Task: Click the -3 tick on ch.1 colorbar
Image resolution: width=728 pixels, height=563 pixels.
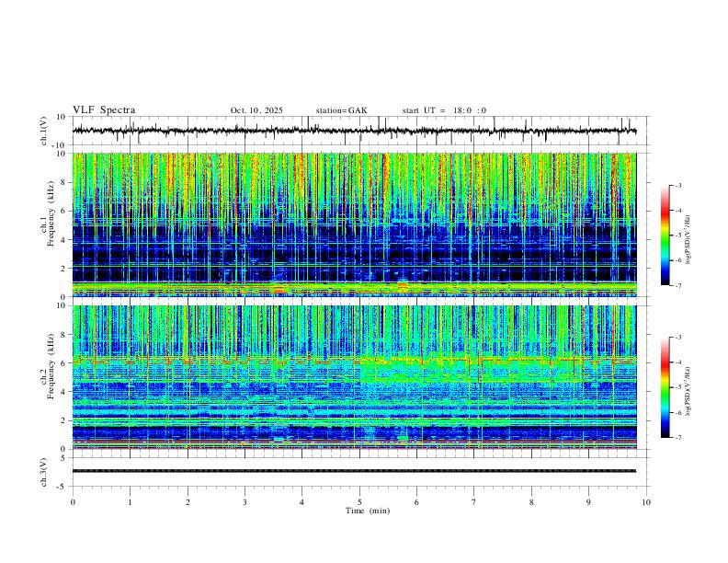Action: pyautogui.click(x=678, y=185)
